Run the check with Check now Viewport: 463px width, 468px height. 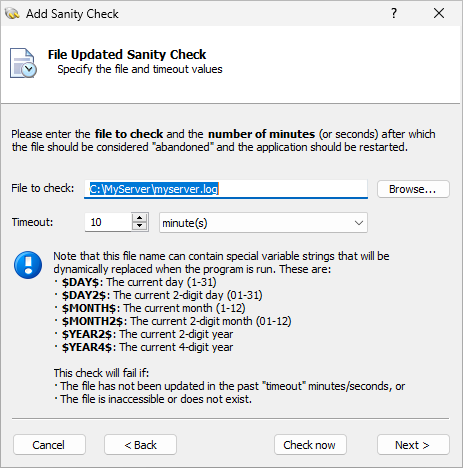[x=310, y=445]
